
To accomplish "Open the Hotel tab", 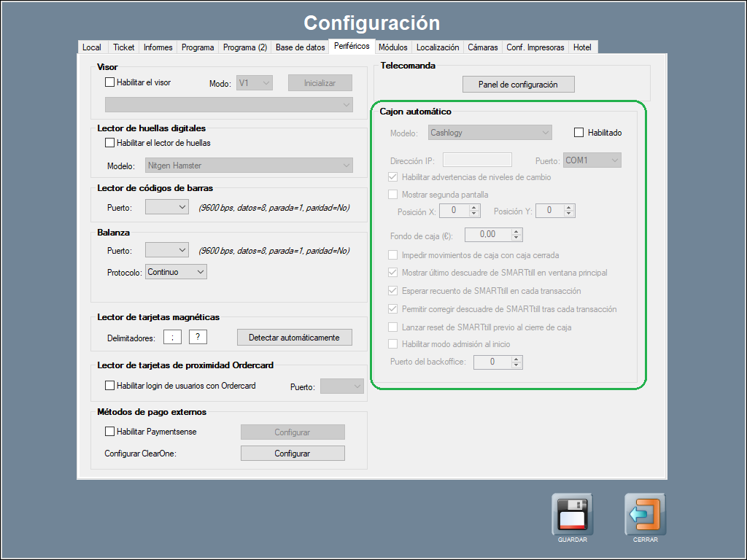I will [583, 47].
